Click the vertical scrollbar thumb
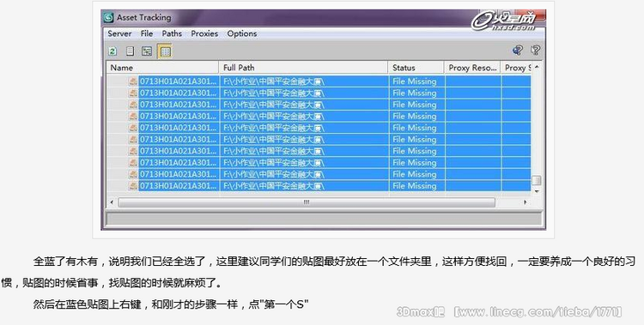The image size is (644, 325). click(537, 181)
